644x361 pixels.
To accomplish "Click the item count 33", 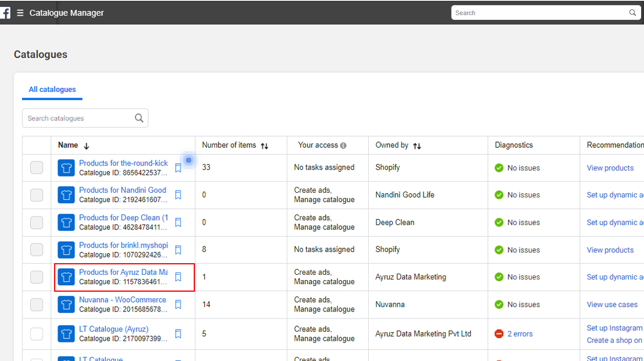I will [206, 167].
